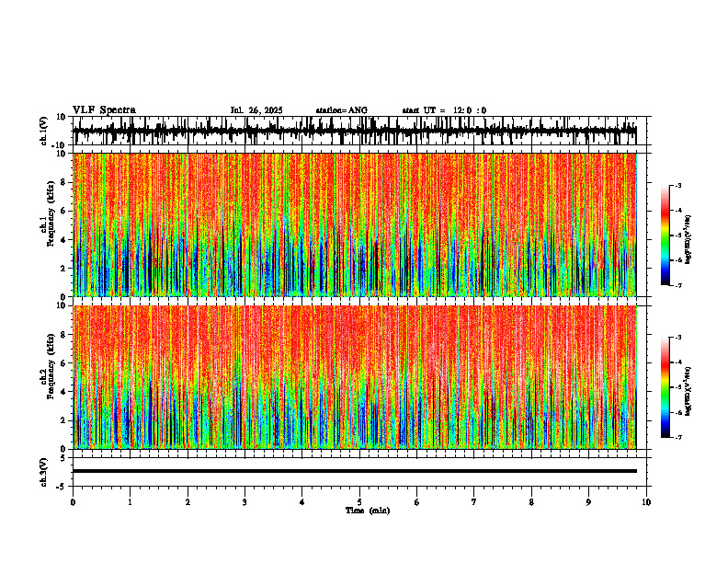
Task: Select the log(PSD) label beside ch.1 color bar
Action: 688,240
